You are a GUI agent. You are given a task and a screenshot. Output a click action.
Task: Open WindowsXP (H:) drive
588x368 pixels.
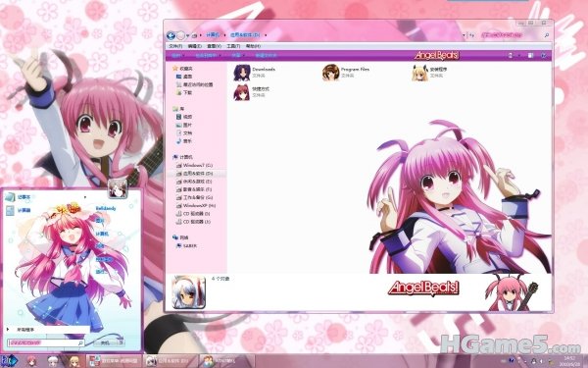click(196, 206)
